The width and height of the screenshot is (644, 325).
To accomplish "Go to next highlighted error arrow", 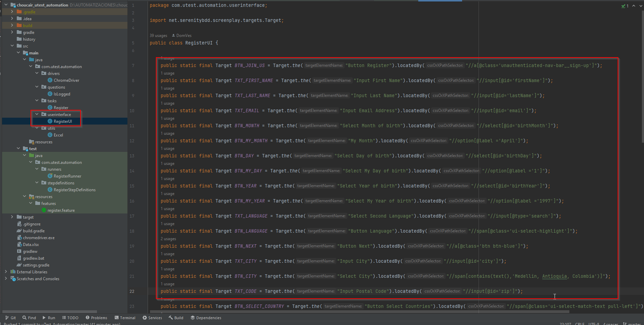I will coord(641,6).
